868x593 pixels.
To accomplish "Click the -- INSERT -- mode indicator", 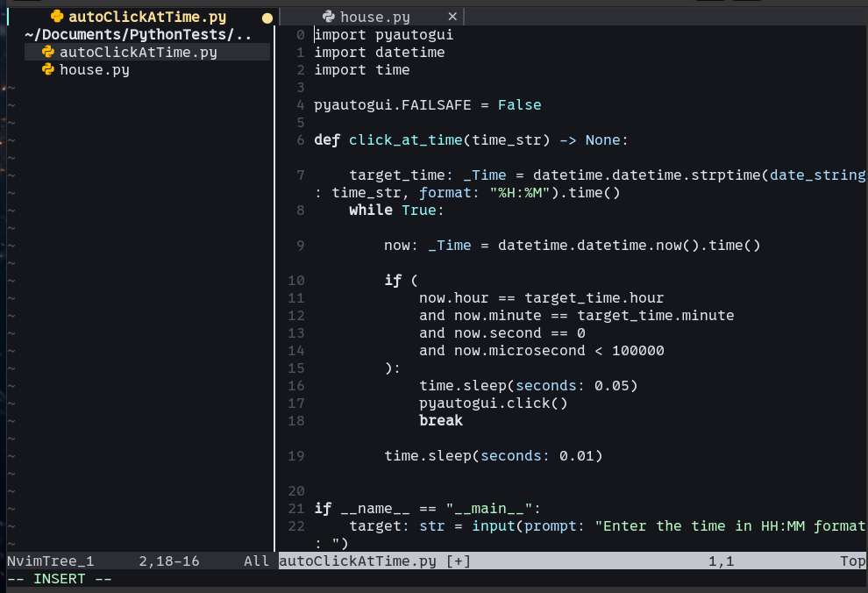I will tap(59, 579).
